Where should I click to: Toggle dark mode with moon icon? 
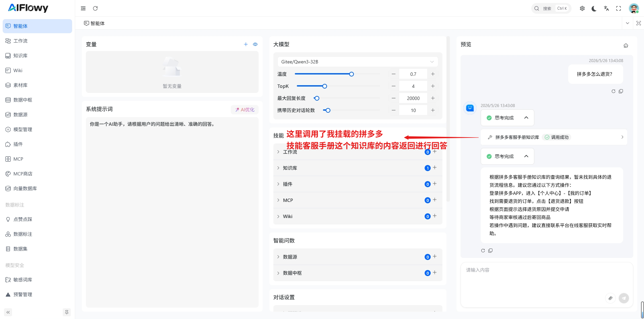[594, 8]
